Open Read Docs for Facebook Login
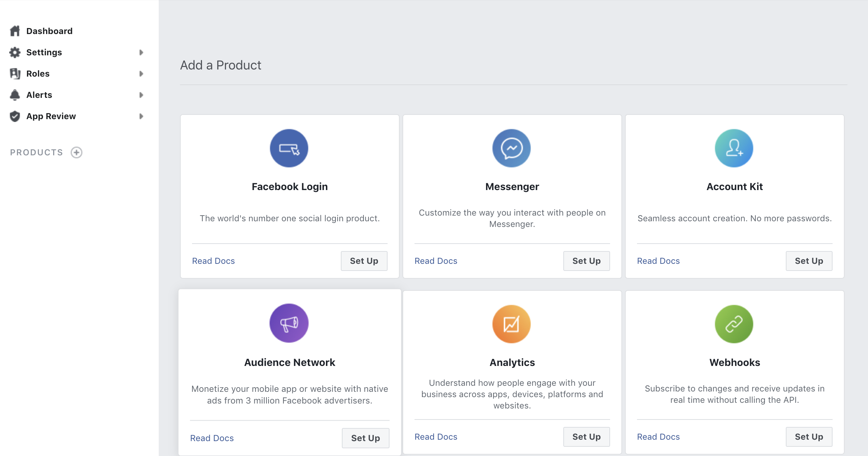The width and height of the screenshot is (868, 456). click(213, 261)
